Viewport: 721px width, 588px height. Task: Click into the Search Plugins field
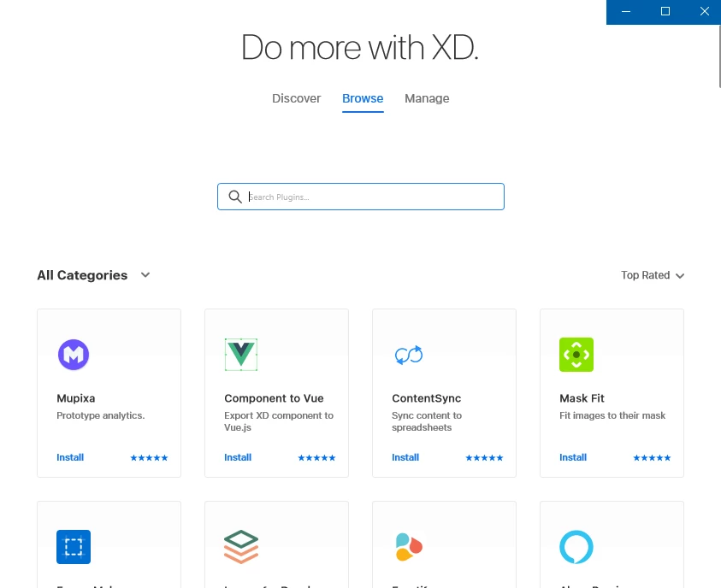(x=361, y=197)
